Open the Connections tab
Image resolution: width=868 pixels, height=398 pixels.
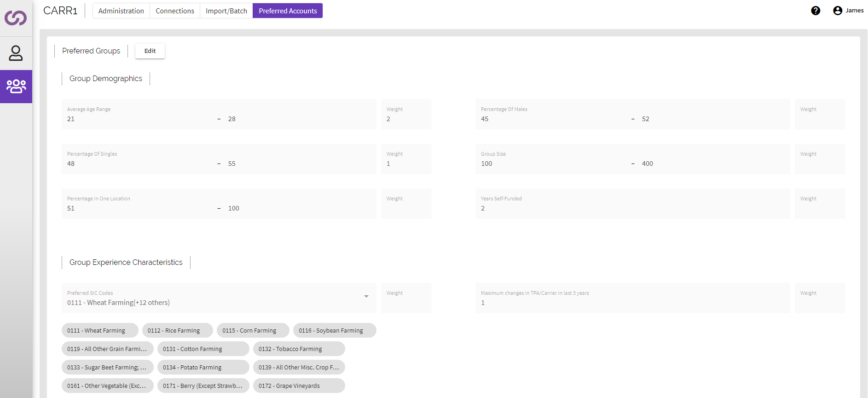tap(175, 11)
